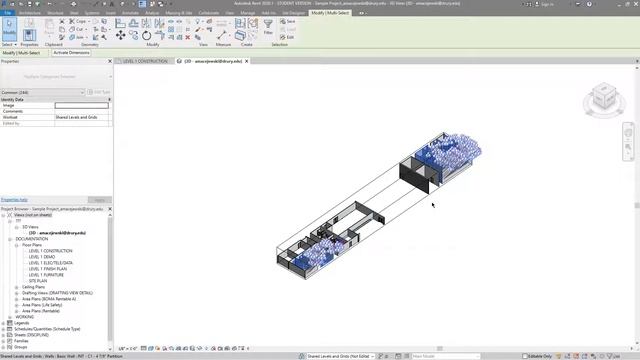Click the Rotate tool icon
640x360 pixels.
147,36
